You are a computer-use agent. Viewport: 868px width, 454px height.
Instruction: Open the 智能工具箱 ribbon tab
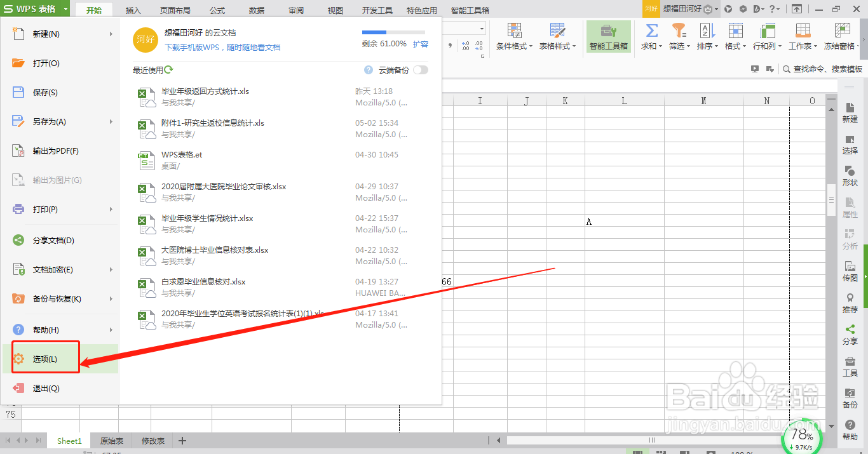[470, 10]
